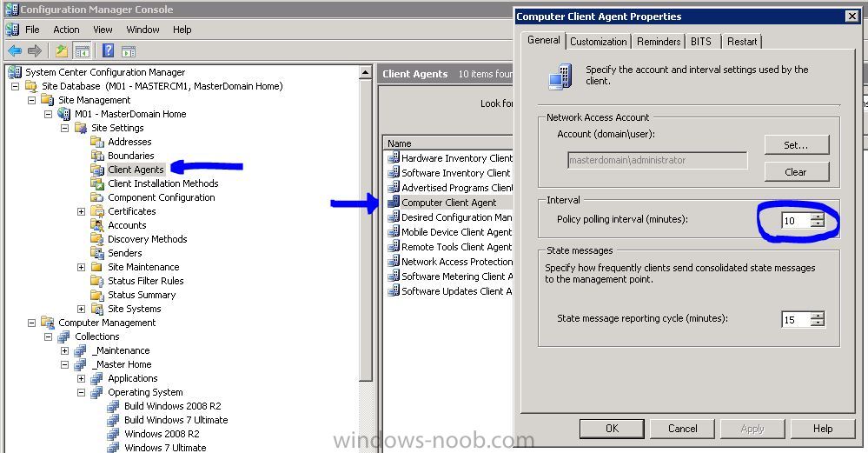Click Cancel in properties dialog
The height and width of the screenshot is (453, 868).
tap(683, 429)
